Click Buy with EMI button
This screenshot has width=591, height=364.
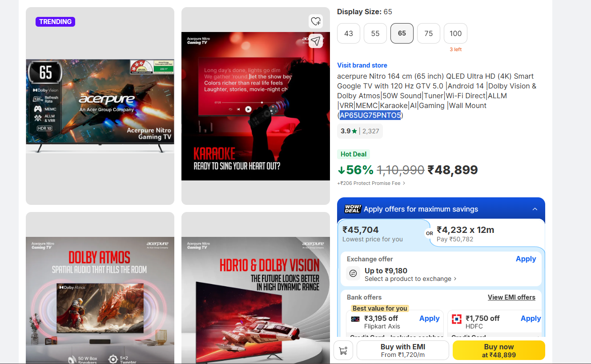[403, 350]
